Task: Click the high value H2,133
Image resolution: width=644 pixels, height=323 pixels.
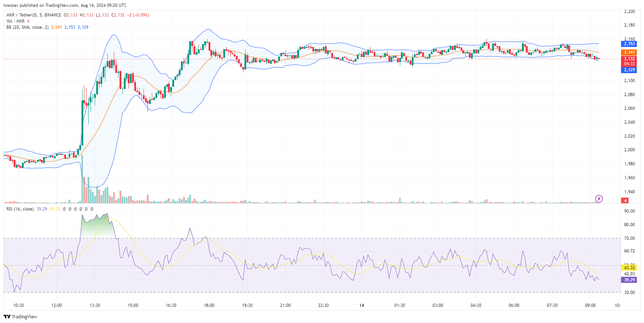Action: click(87, 15)
